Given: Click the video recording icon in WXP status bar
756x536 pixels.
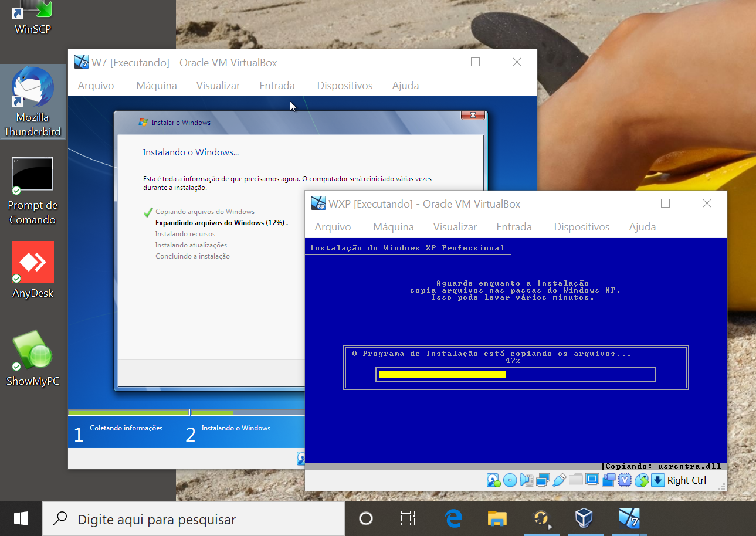Looking at the screenshot, I should 608,480.
